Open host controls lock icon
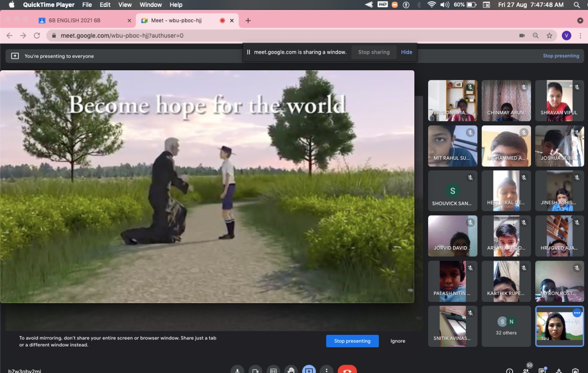Screen dimensions: 588x373 (575, 370)
